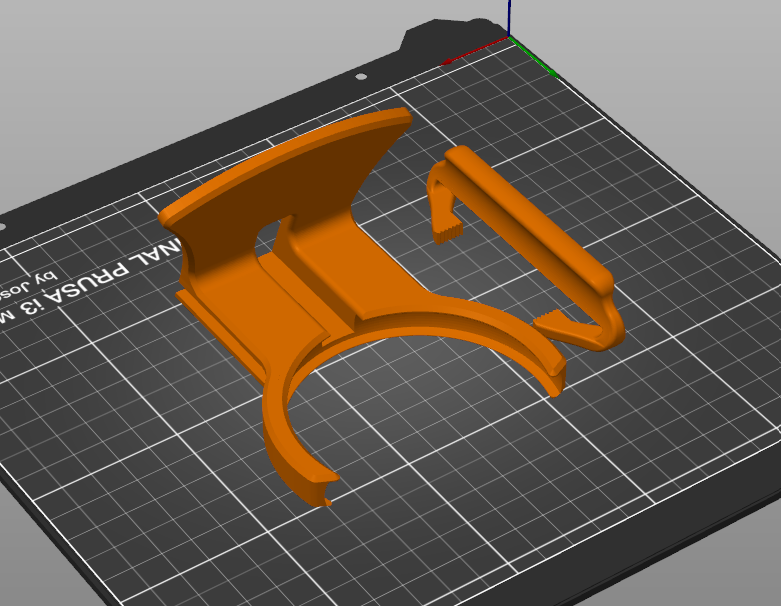Select the large orange holder model
Screen dimensions: 781x606
[330, 270]
